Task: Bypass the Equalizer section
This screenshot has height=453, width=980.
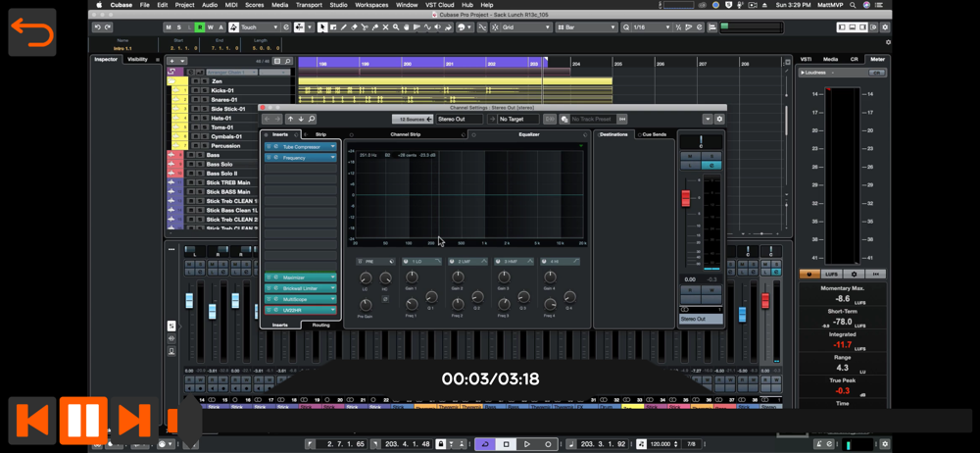Action: click(x=473, y=134)
